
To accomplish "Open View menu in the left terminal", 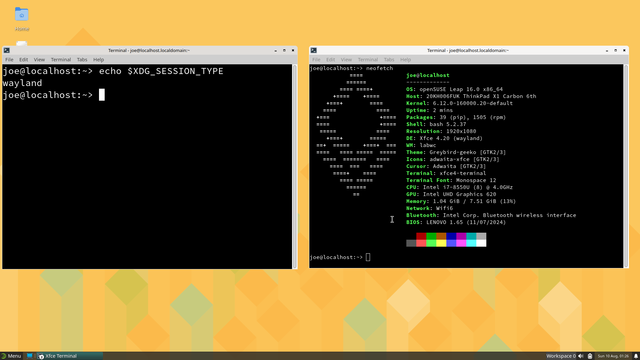I will tap(39, 60).
